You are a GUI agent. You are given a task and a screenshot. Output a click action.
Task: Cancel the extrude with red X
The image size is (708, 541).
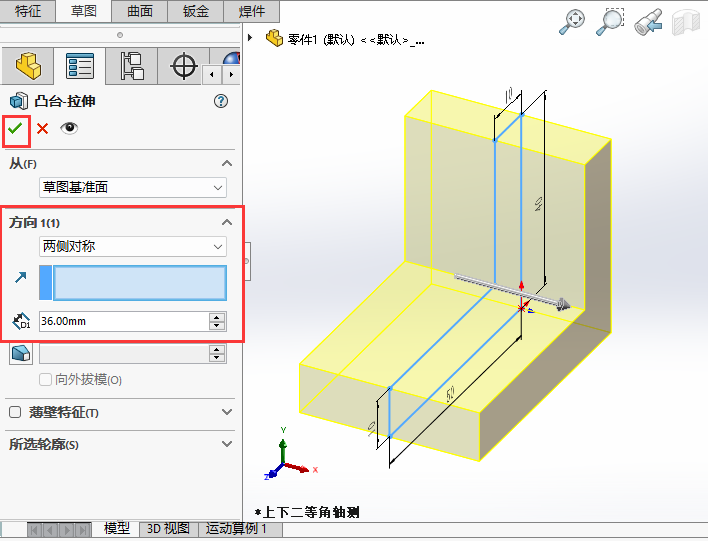(42, 129)
